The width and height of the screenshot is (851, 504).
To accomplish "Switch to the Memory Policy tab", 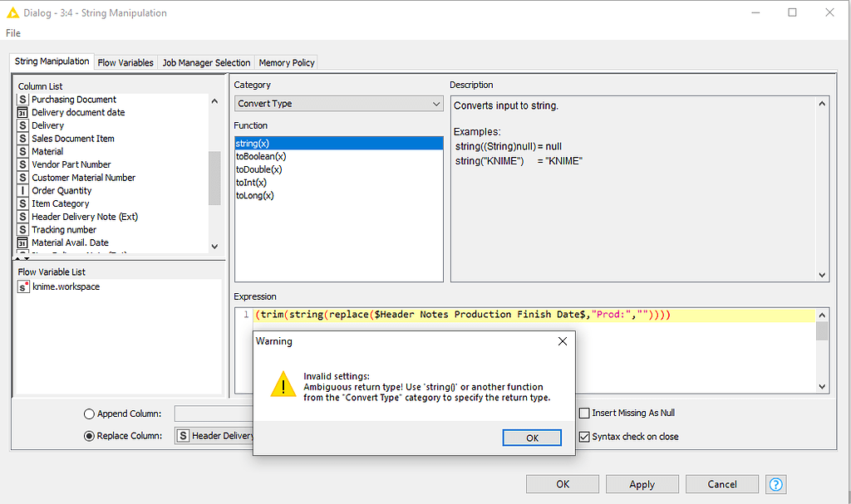I will pos(286,62).
